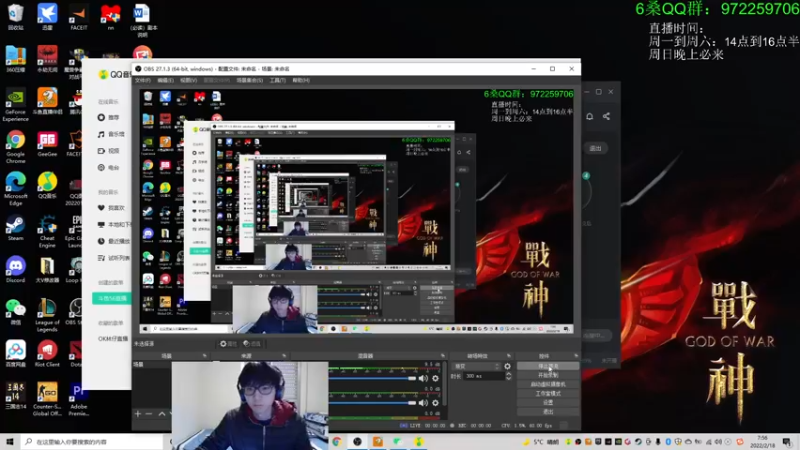The width and height of the screenshot is (800, 450).
Task: Open the 360压缩 desktop shortcut
Action: coord(15,59)
